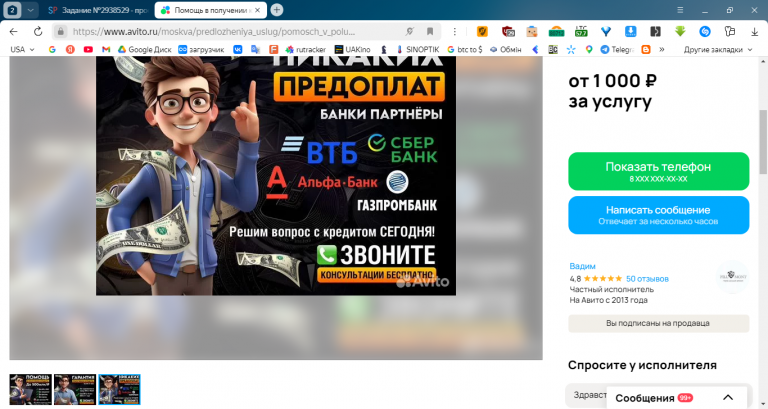Open the 50 отзывов reviews link
The width and height of the screenshot is (768, 409).
[x=647, y=279]
